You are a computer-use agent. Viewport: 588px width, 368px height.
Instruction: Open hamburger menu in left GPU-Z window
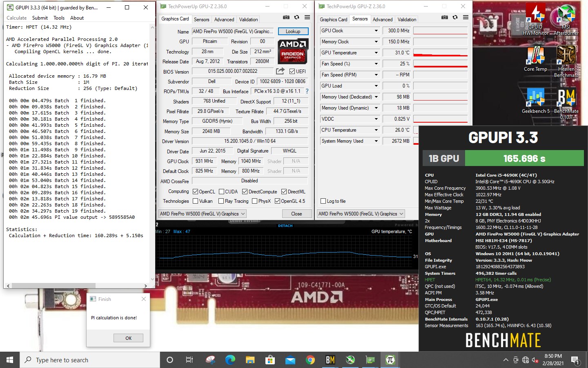pyautogui.click(x=307, y=17)
